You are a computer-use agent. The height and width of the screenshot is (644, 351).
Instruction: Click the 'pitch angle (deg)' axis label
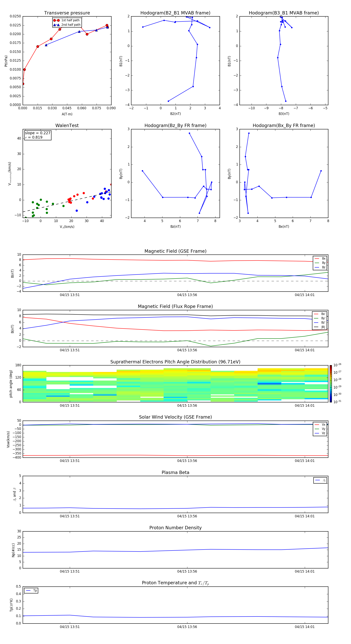11,384
